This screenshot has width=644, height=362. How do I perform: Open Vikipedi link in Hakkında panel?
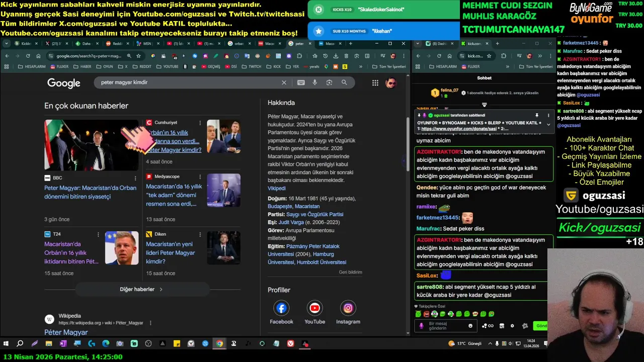[x=277, y=189]
